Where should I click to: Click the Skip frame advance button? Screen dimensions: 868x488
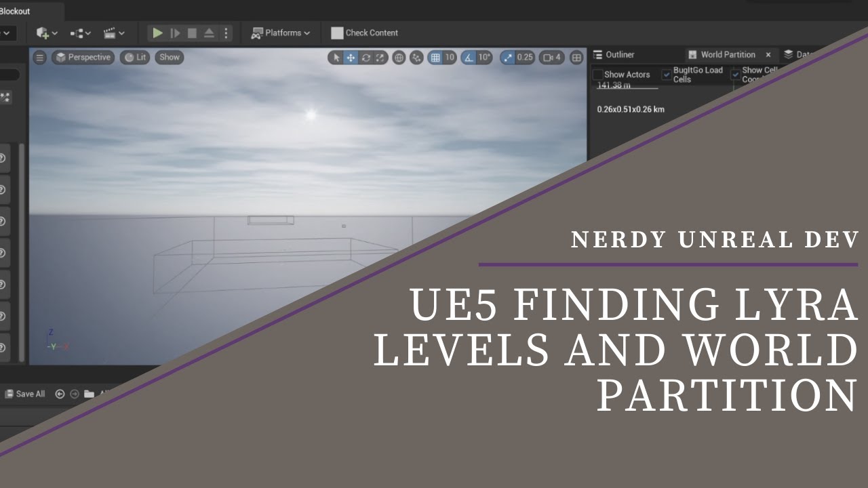(175, 33)
